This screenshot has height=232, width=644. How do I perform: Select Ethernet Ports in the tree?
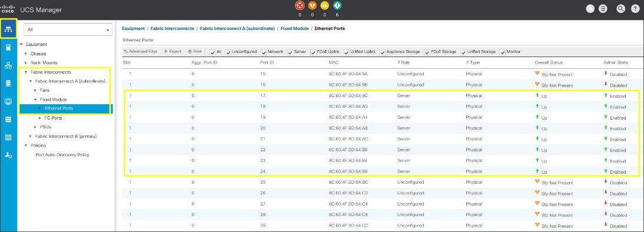pyautogui.click(x=59, y=108)
